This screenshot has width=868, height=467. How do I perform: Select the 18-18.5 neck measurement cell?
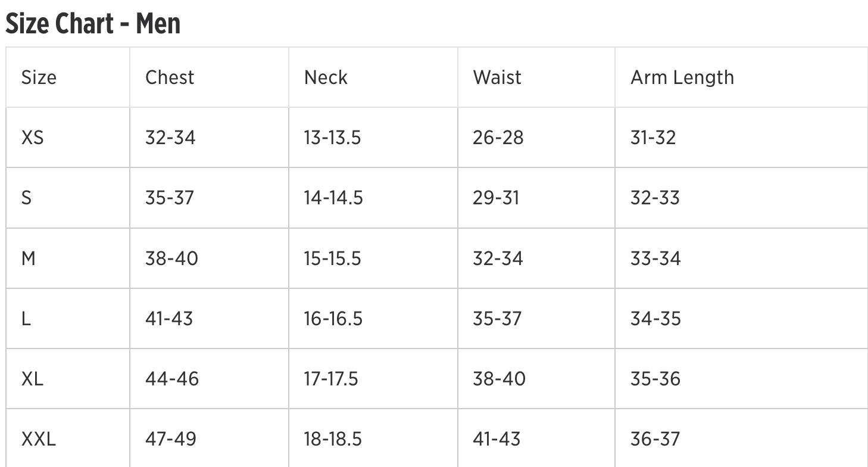tap(333, 440)
